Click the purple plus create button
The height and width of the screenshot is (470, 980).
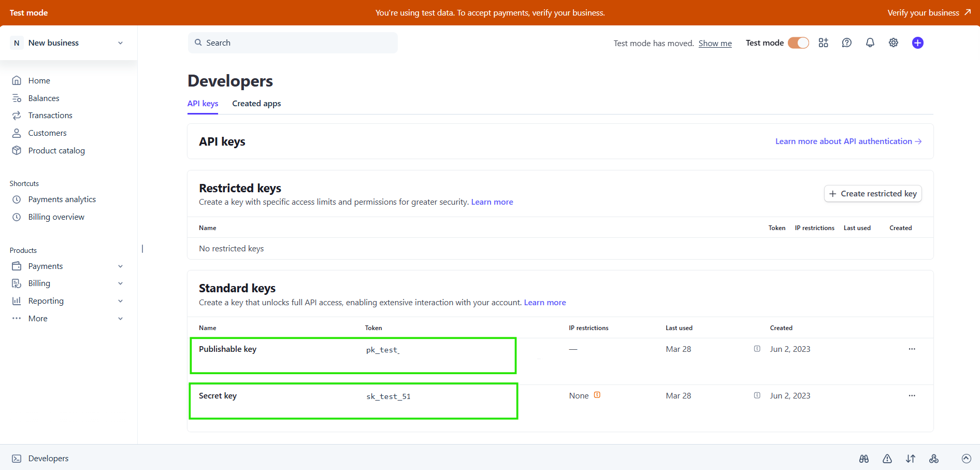pyautogui.click(x=917, y=43)
